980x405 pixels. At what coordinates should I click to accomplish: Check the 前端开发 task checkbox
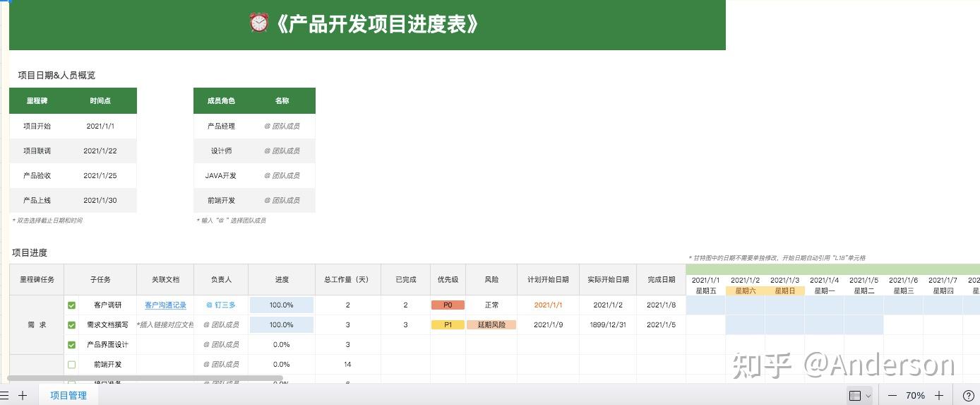pos(71,365)
